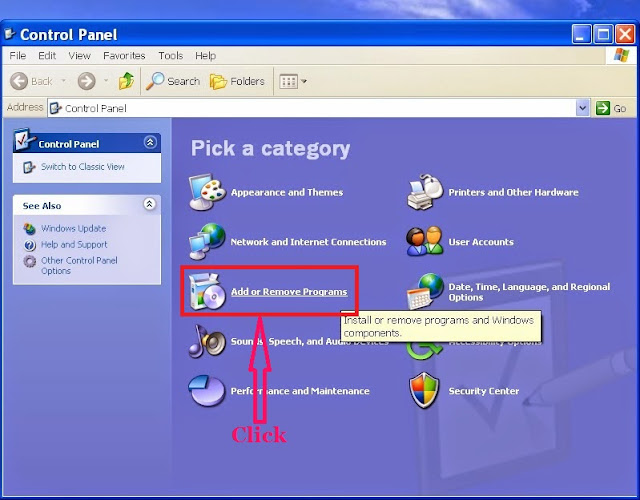Viewport: 640px width, 500px height.
Task: Open the Printers and Other Hardware icon
Action: click(425, 192)
